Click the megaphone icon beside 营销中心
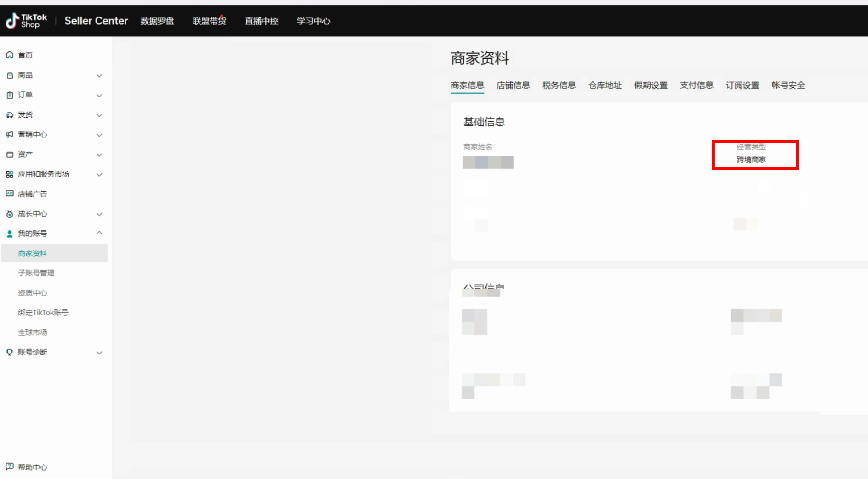Viewport: 868px width, 479px height. (10, 134)
